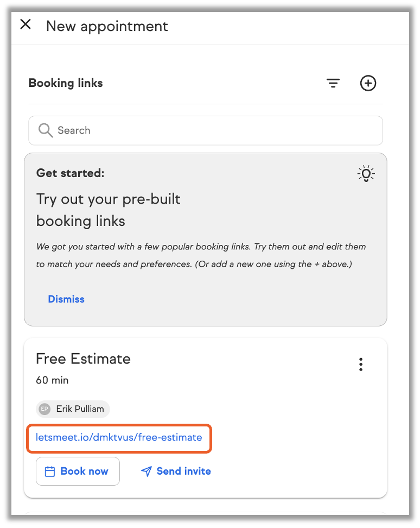Click the lightbulb tip icon
The width and height of the screenshot is (420, 528).
[366, 174]
